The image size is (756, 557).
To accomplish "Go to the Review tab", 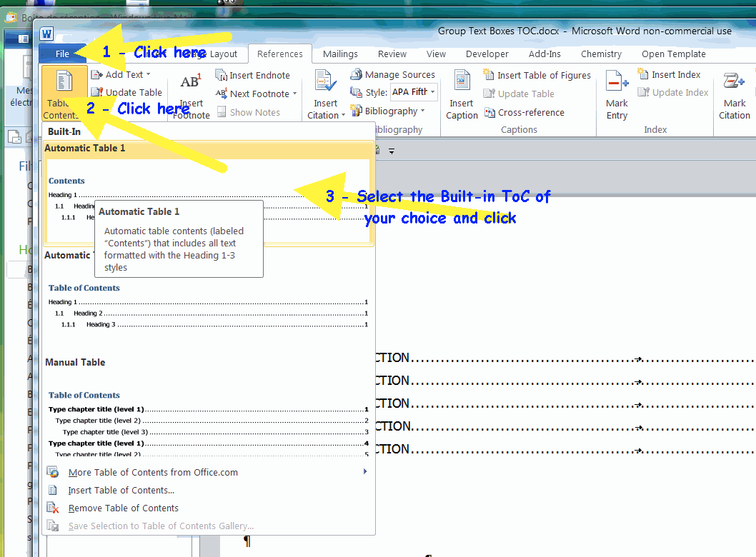I will coord(392,54).
